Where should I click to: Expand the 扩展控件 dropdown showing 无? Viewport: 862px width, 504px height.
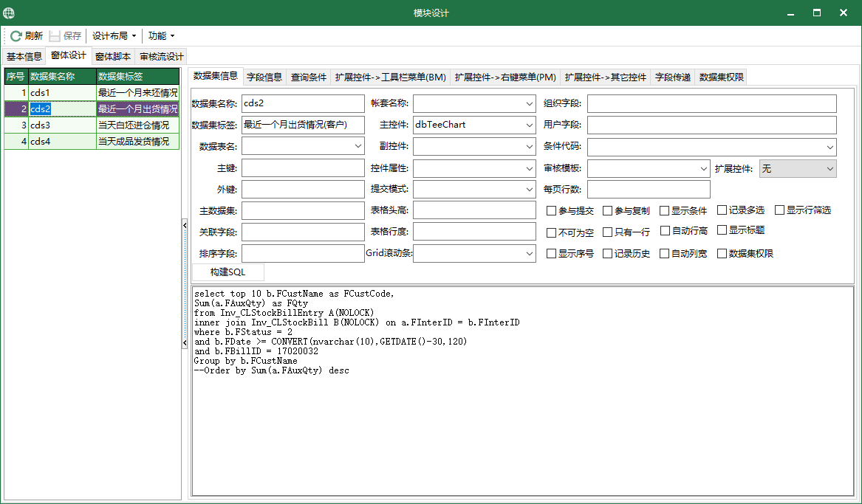[830, 168]
